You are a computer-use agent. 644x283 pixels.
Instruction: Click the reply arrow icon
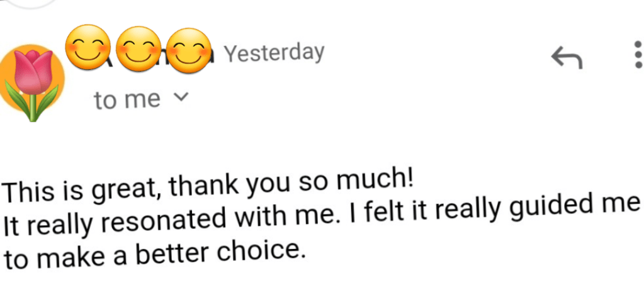pos(567,58)
